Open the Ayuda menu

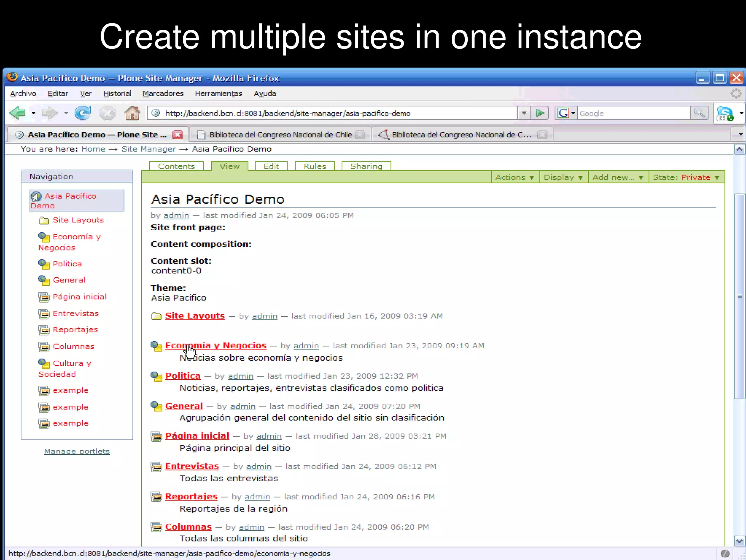coord(265,94)
